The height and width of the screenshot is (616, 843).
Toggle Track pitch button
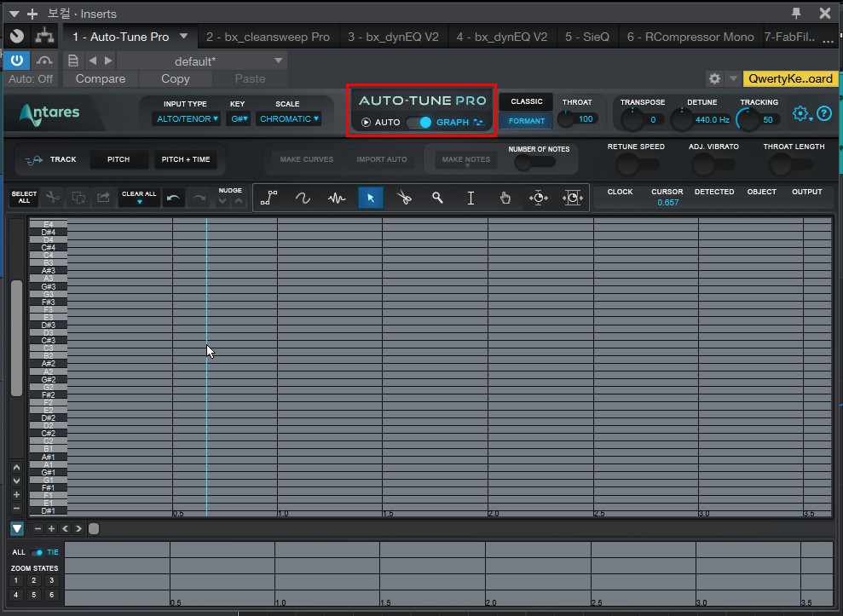pyautogui.click(x=52, y=159)
